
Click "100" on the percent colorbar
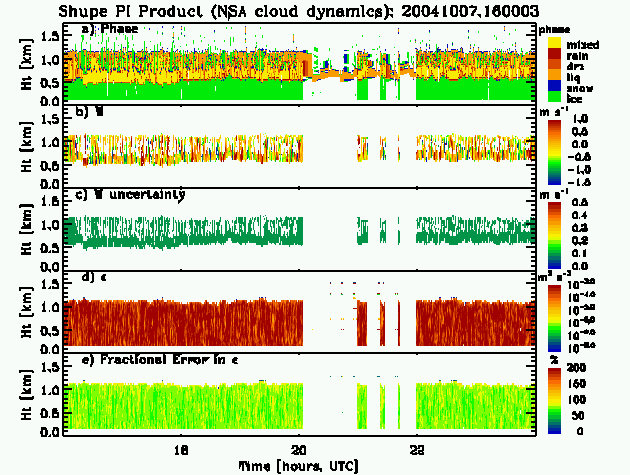click(x=576, y=399)
